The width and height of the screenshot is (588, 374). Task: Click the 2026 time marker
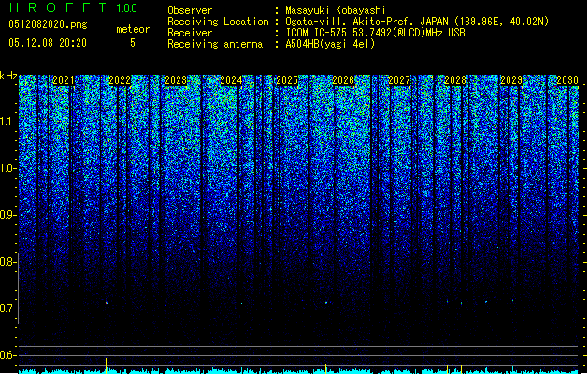(343, 80)
